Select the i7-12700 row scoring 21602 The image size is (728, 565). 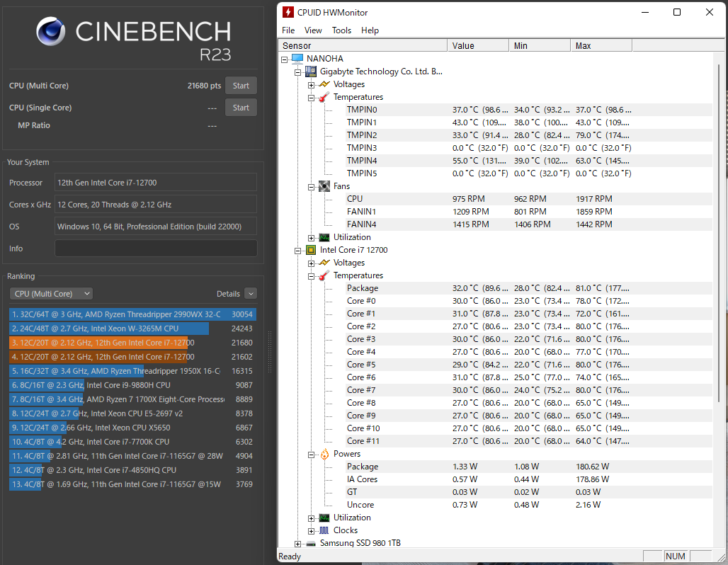[x=132, y=357]
